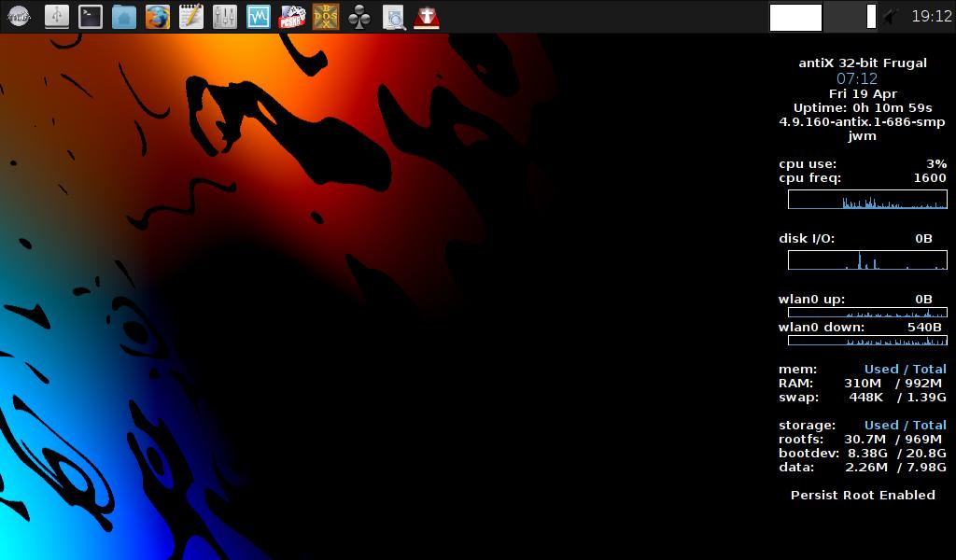Click the disk I/O activity graph
This screenshot has height=560, width=956.
pos(867,260)
